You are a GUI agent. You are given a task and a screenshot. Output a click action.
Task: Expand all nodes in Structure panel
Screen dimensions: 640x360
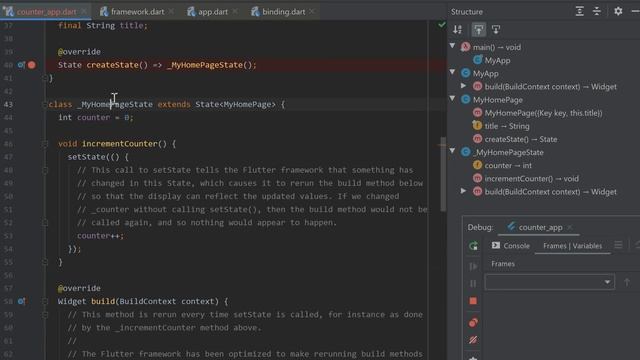click(580, 11)
